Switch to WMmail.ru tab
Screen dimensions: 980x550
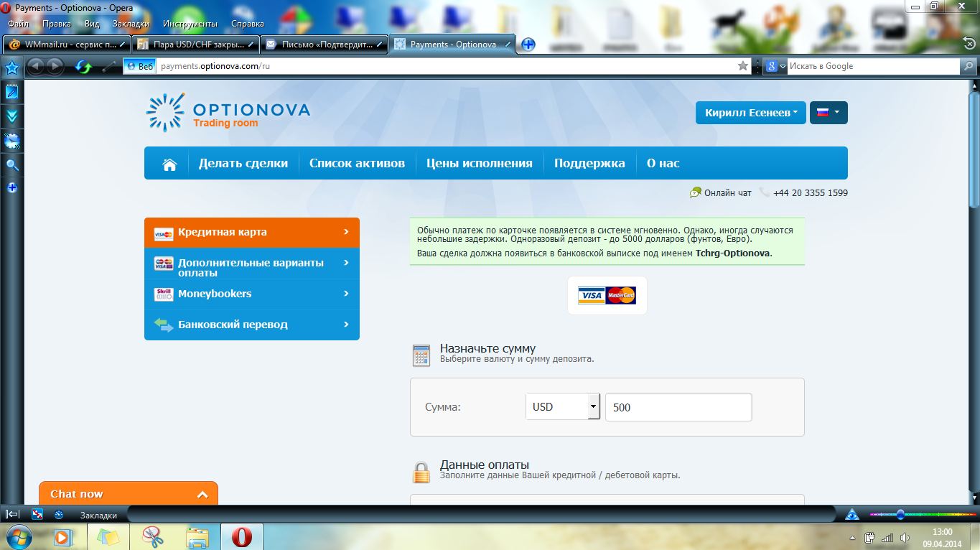pos(67,45)
